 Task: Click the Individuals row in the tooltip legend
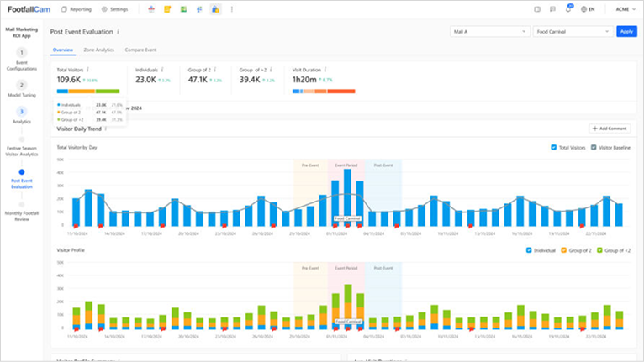pos(90,105)
